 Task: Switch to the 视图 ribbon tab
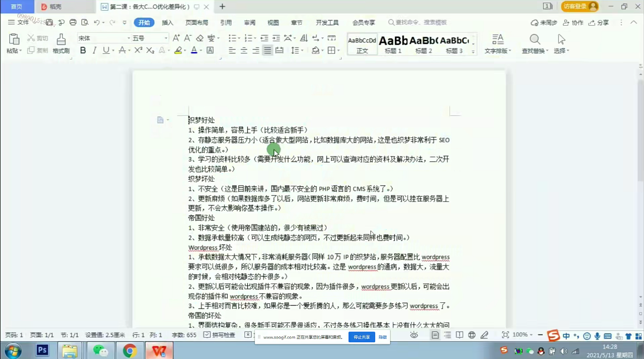[x=273, y=22]
